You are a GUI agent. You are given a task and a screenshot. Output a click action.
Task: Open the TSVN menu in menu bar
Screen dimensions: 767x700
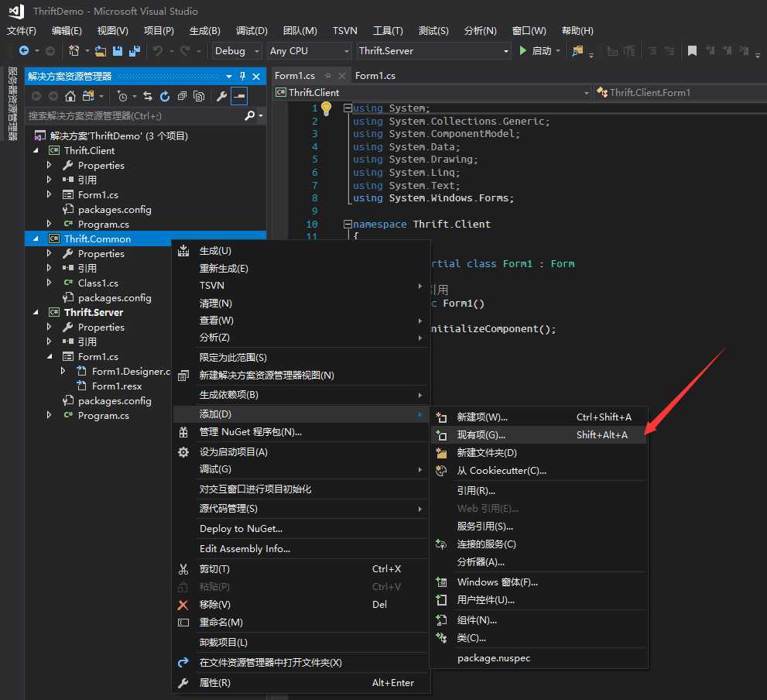[345, 30]
